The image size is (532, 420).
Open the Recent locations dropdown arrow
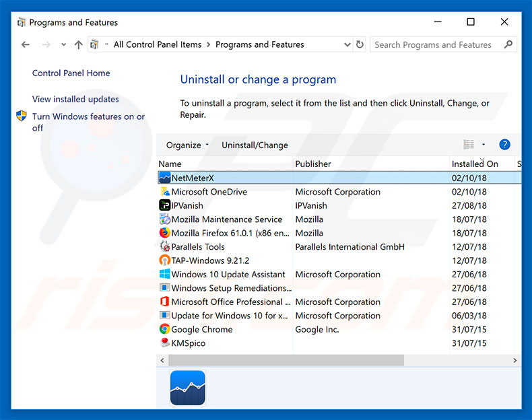(x=63, y=44)
